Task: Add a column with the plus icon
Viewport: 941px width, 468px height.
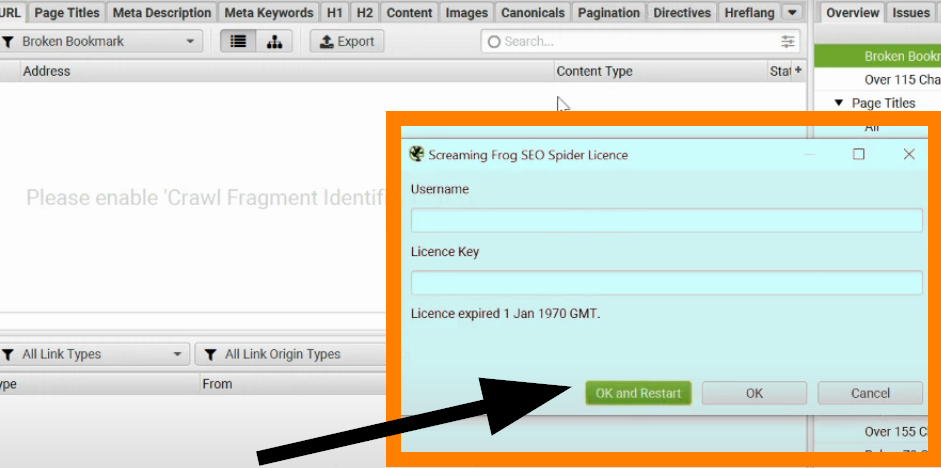Action: pyautogui.click(x=798, y=70)
